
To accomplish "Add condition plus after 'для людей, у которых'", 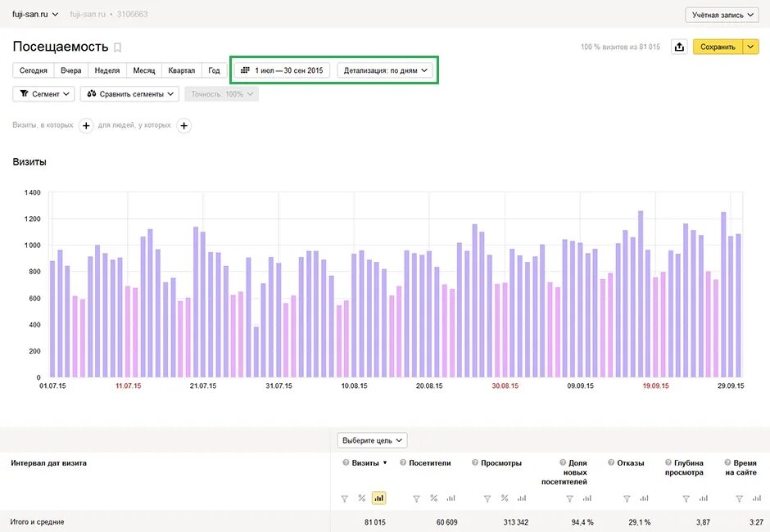I will pyautogui.click(x=183, y=126).
